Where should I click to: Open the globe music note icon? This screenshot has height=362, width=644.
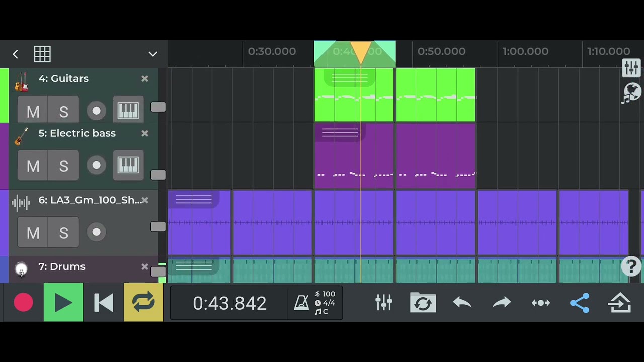click(x=631, y=94)
